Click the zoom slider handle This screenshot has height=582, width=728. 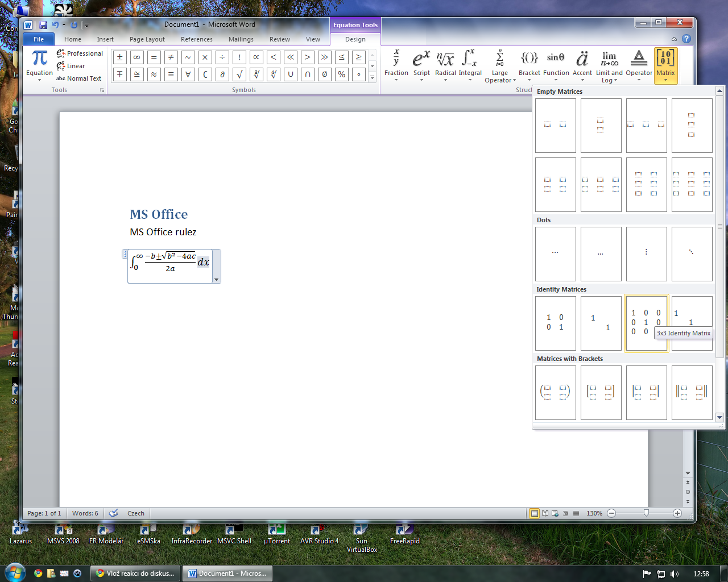646,513
